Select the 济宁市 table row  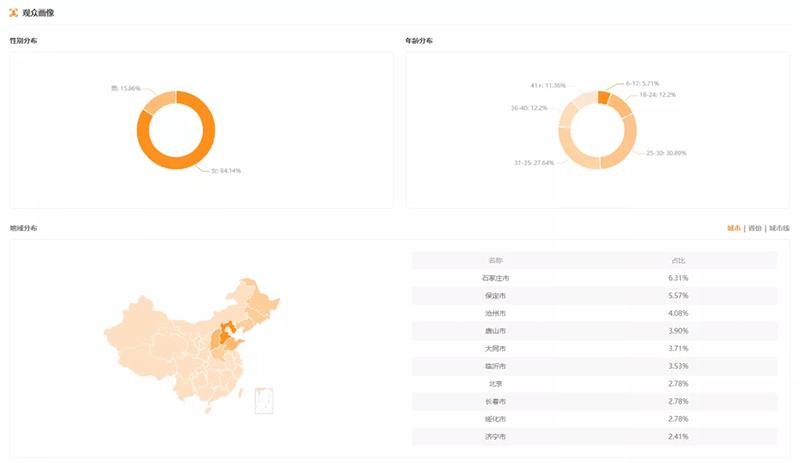tap(594, 437)
